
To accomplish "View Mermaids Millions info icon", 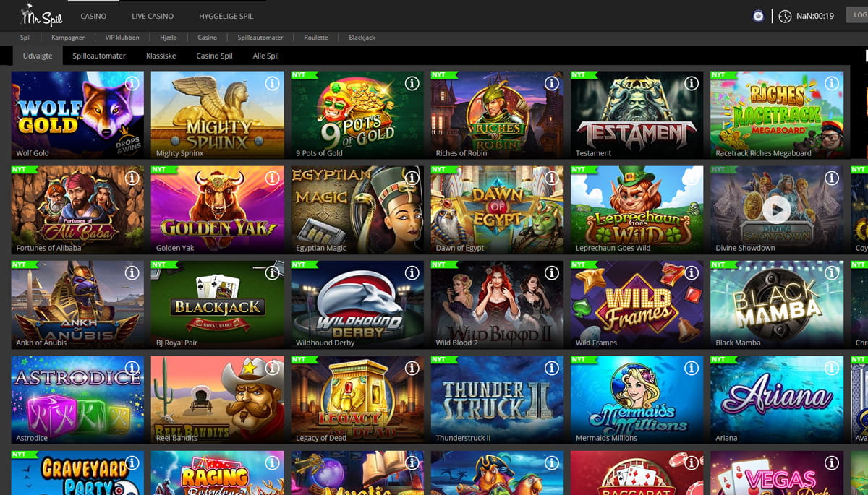I will coord(692,369).
